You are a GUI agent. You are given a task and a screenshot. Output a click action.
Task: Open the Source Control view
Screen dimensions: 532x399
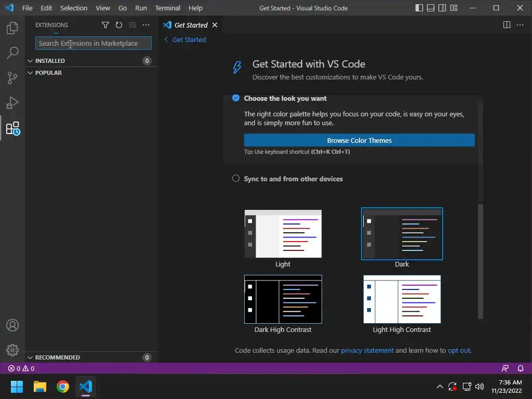click(12, 78)
